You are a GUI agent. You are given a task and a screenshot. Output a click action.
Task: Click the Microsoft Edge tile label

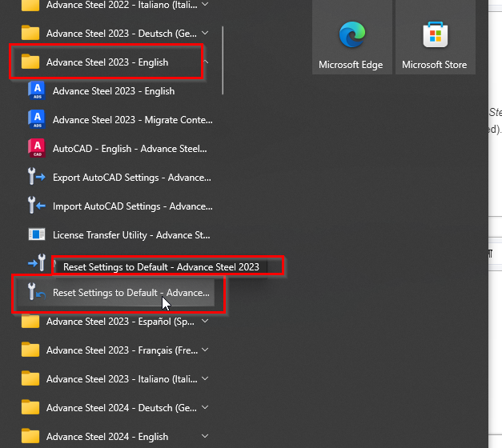pyautogui.click(x=351, y=65)
